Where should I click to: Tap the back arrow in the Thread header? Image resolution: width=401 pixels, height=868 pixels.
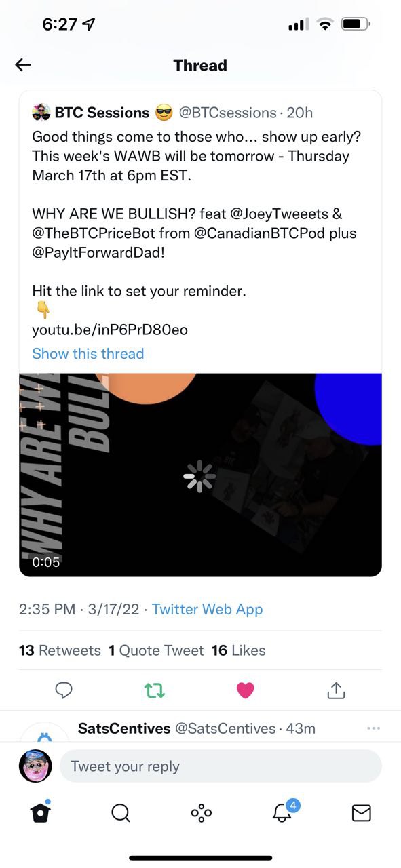click(x=23, y=65)
